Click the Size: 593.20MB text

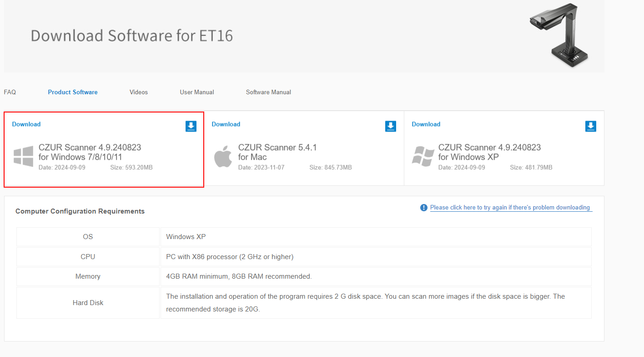pyautogui.click(x=131, y=168)
